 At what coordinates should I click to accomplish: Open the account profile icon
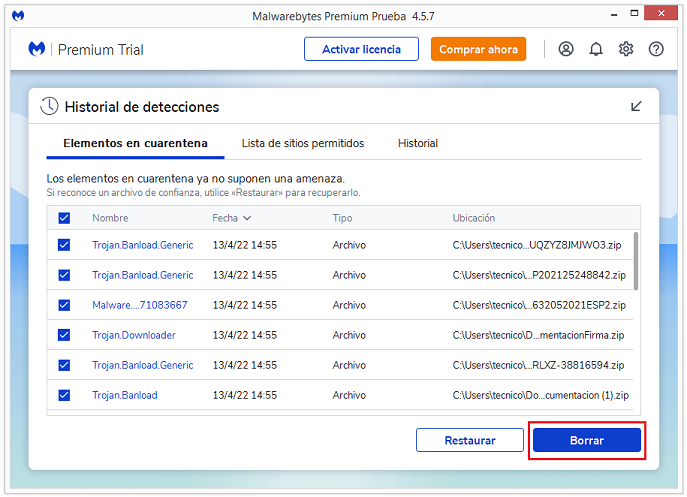point(566,49)
